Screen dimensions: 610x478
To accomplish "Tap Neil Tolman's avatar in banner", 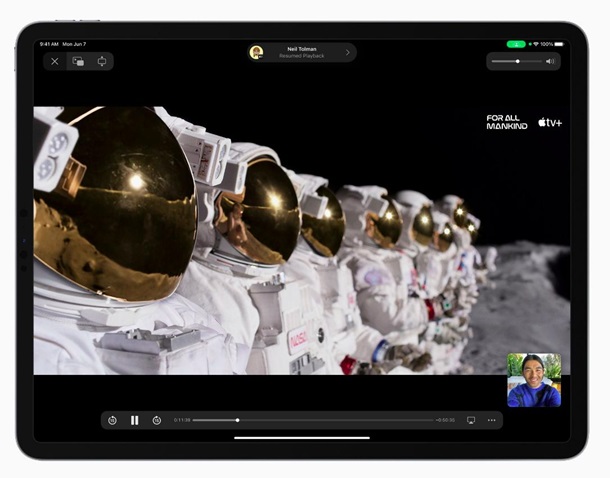I will (257, 52).
